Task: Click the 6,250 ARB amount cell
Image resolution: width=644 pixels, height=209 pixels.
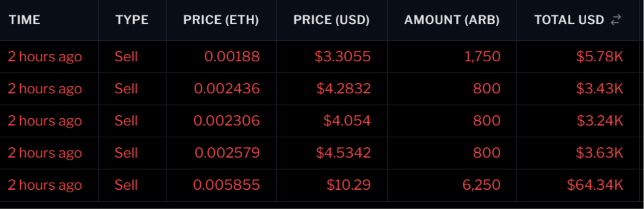Action: pos(481,185)
